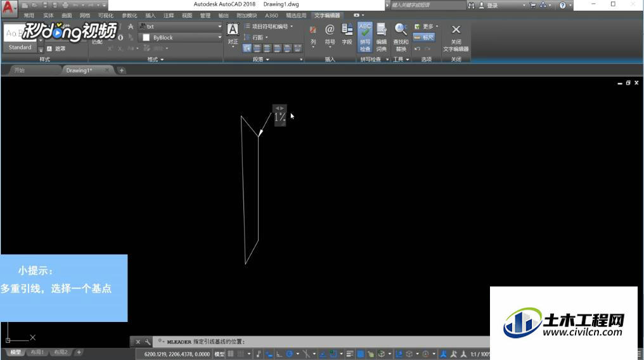This screenshot has width=644, height=360.
Task: Open the Insert (插入) ribbon tab
Action: click(150, 16)
